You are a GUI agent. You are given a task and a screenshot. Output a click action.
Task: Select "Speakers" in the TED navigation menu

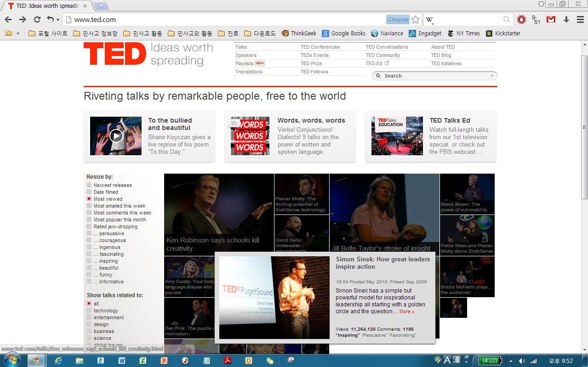point(245,55)
